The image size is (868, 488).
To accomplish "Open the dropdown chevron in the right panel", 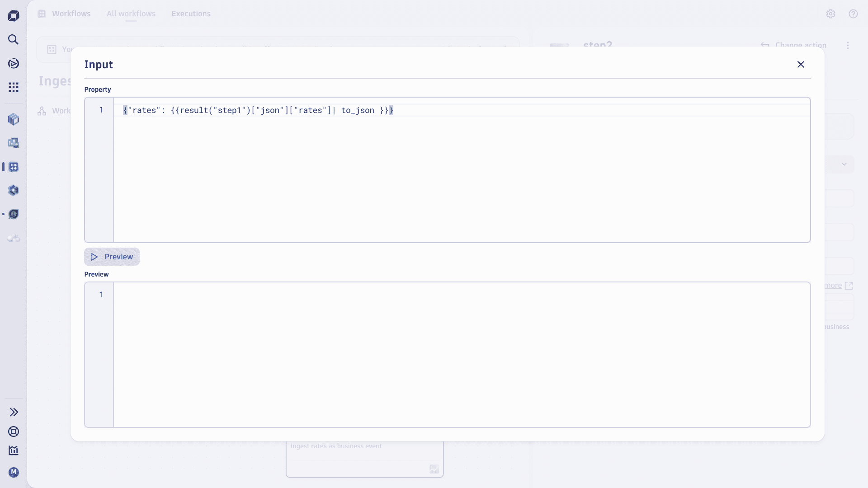I will (844, 164).
